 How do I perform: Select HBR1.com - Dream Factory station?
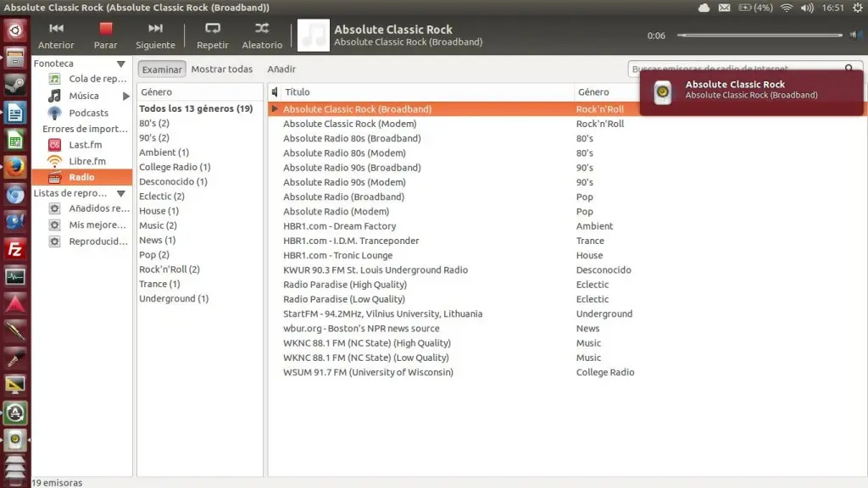click(339, 226)
